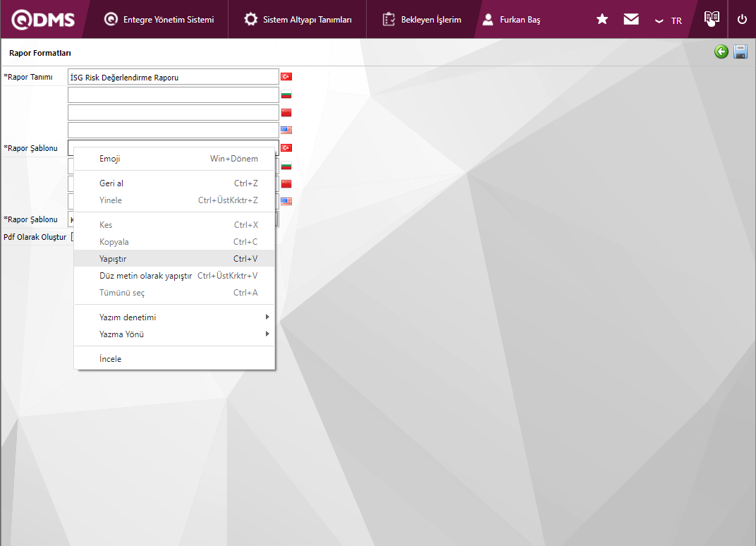
Task: Click the Rapor Tanımı Bulgarian language field
Action: pyautogui.click(x=173, y=95)
